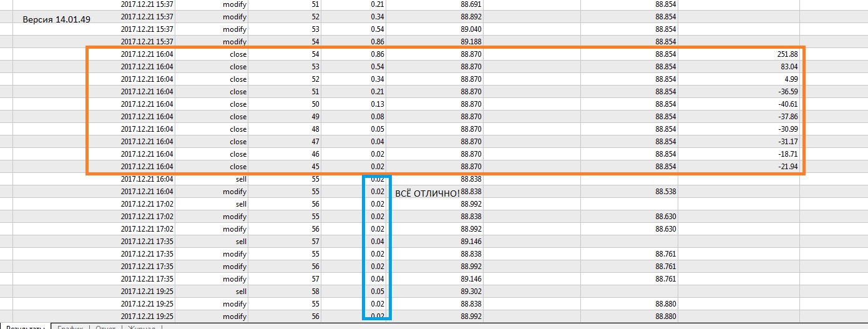Click the sell type cell of order 55
The width and height of the screenshot is (868, 329).
240,179
